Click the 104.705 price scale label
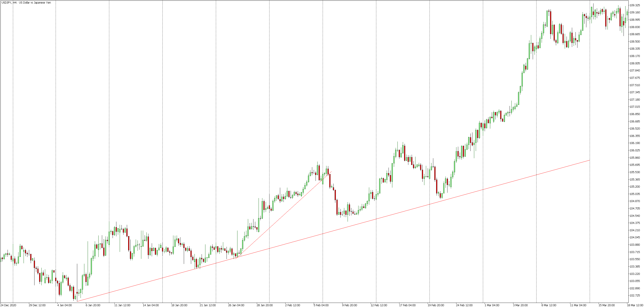The width and height of the screenshot is (644, 308). point(635,209)
